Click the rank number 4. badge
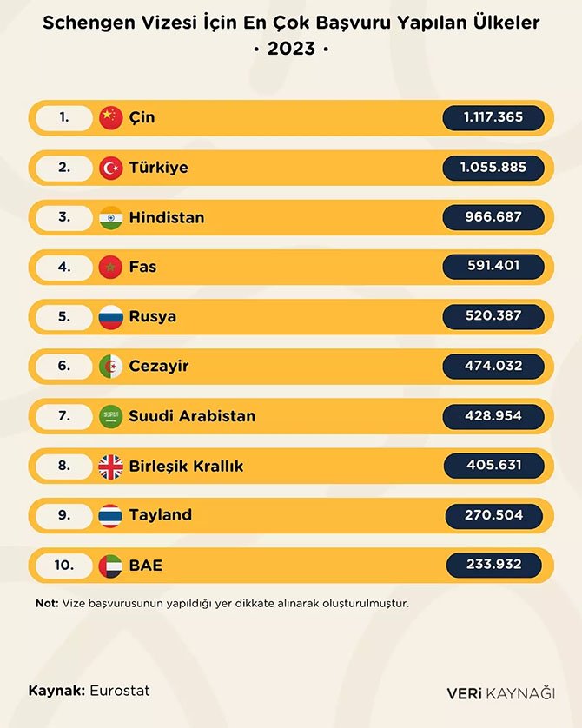 click(64, 267)
